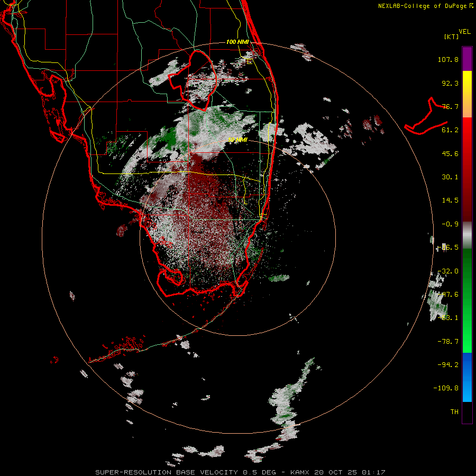Click the 92.3 scale value
The image size is (476, 476).
(x=450, y=83)
